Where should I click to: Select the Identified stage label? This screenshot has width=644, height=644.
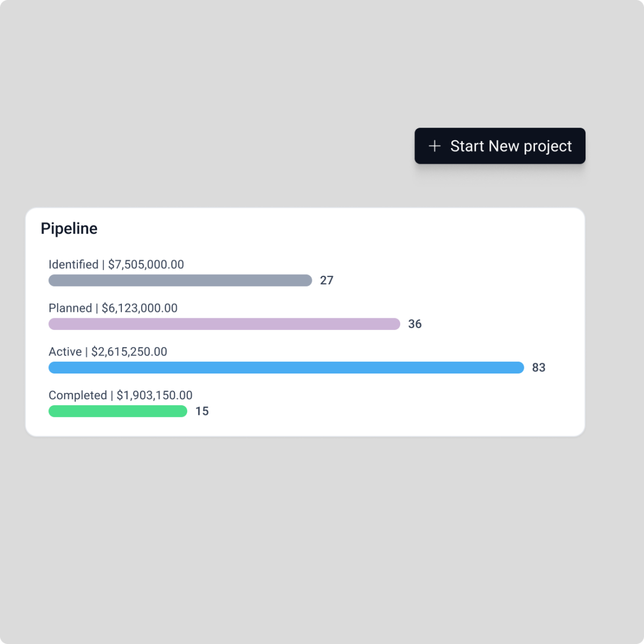click(x=74, y=265)
